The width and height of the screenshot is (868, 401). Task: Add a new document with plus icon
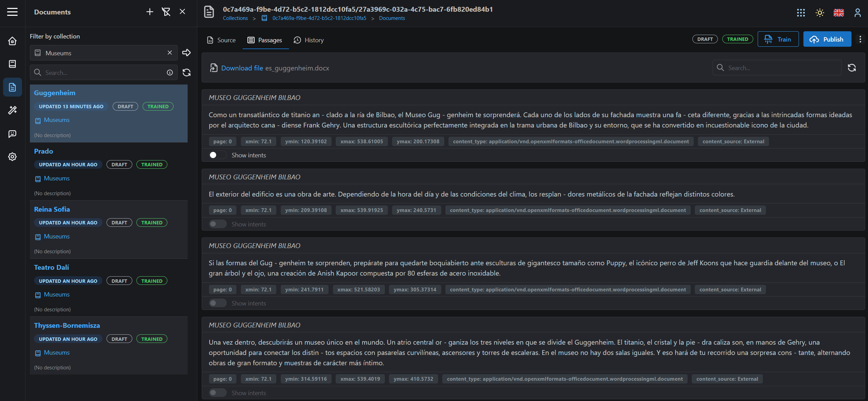point(150,12)
